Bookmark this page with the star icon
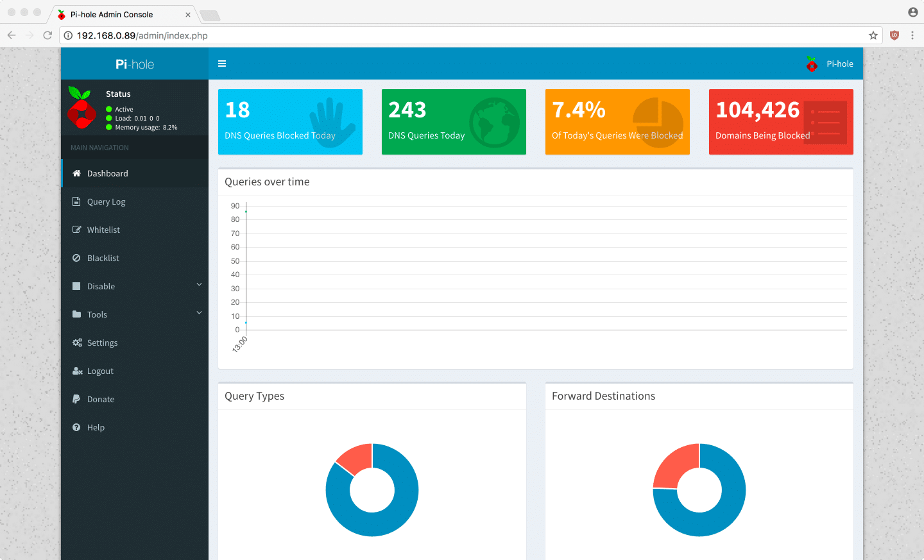This screenshot has width=924, height=560. [x=873, y=35]
